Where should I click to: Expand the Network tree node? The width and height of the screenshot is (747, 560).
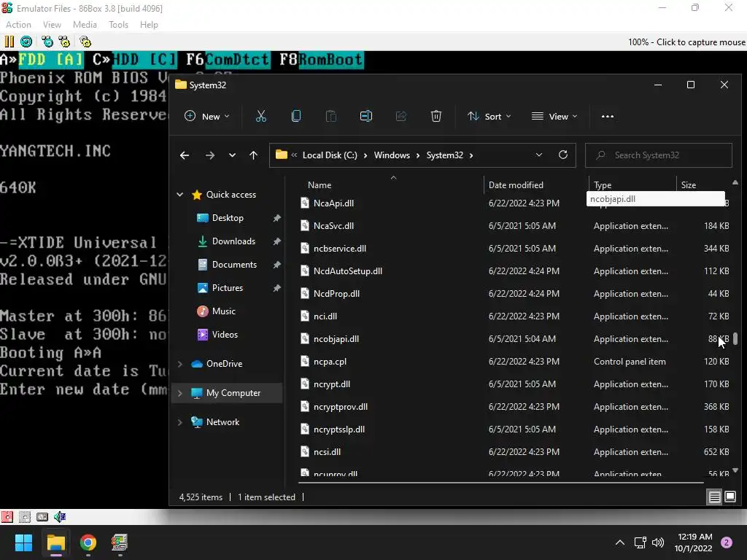[180, 422]
